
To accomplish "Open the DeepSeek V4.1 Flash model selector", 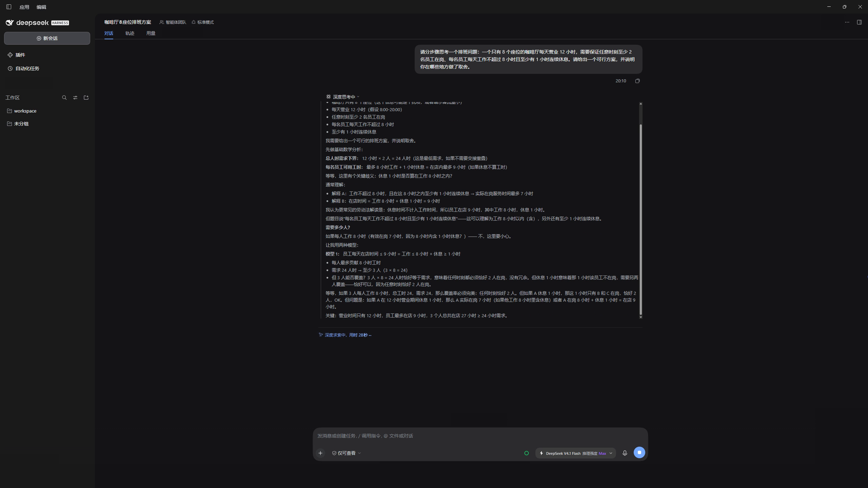I will 576,453.
